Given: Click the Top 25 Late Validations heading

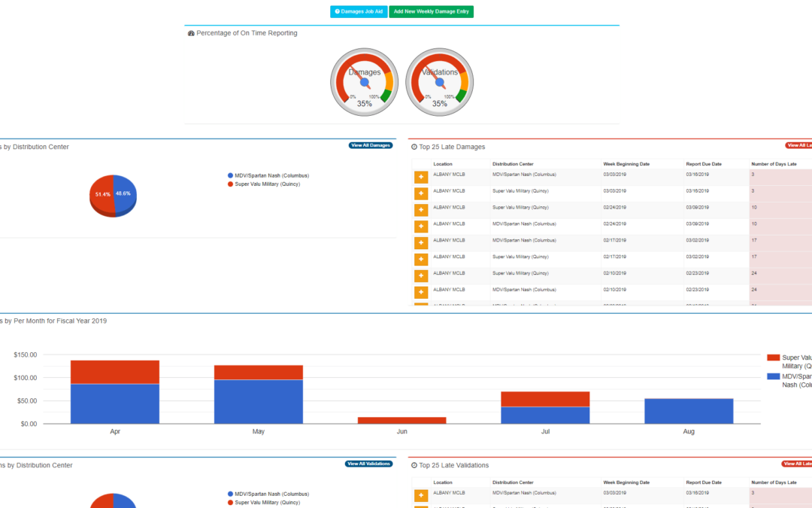Looking at the screenshot, I should coord(453,466).
